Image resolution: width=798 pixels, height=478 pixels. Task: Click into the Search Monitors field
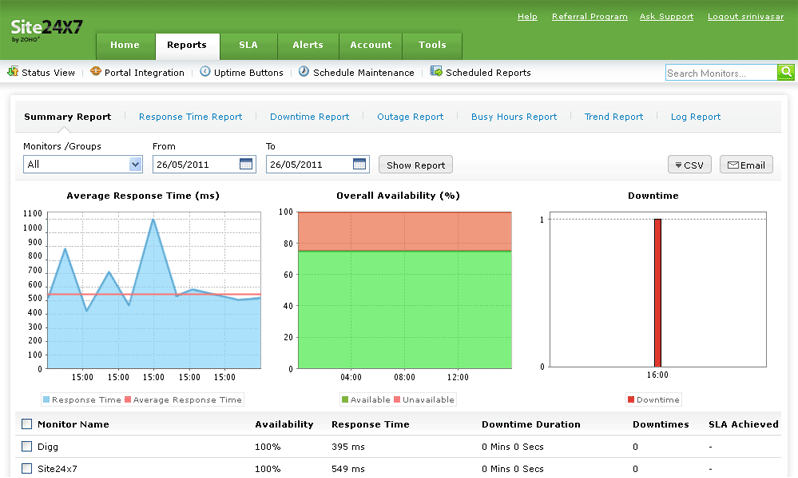point(720,73)
